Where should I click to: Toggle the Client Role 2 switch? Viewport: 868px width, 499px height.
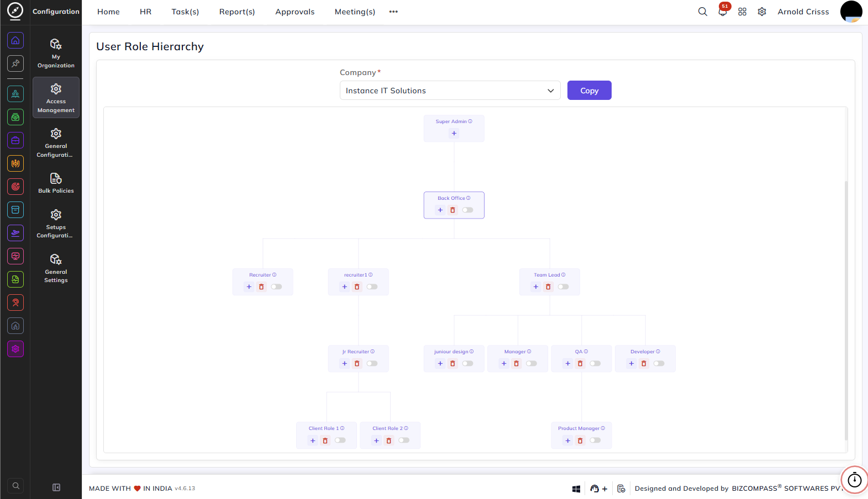point(404,440)
